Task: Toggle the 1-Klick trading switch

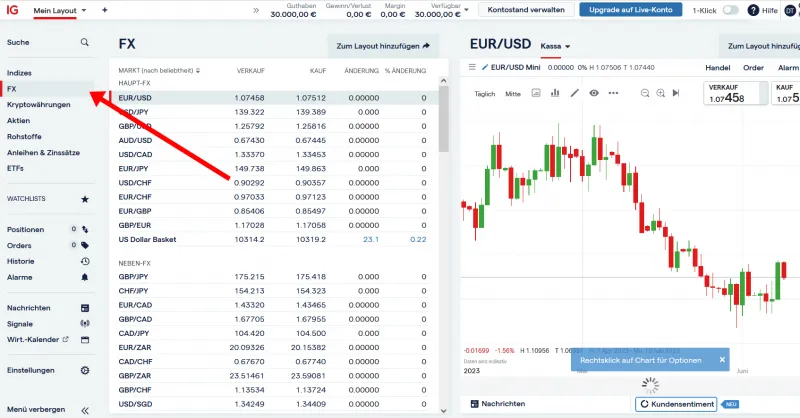Action: (x=731, y=10)
